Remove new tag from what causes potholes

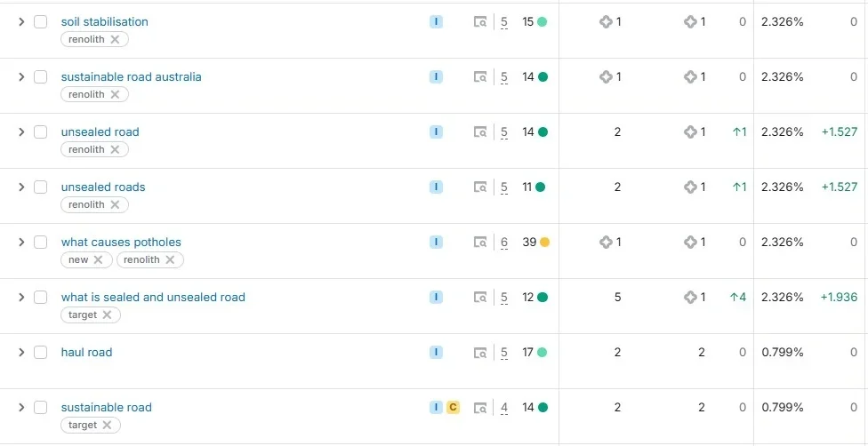click(x=98, y=259)
